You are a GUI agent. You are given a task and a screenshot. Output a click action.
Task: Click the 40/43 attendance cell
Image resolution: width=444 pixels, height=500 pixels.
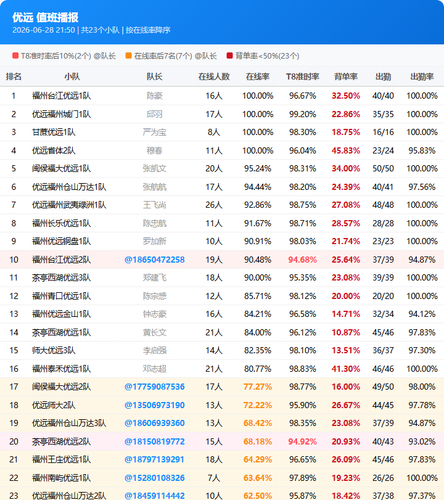[383, 442]
